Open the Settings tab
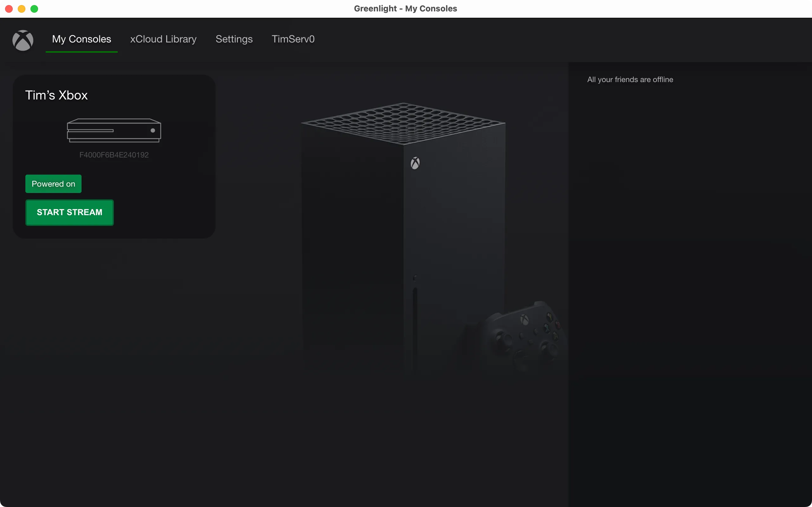This screenshot has width=812, height=507. pyautogui.click(x=234, y=39)
